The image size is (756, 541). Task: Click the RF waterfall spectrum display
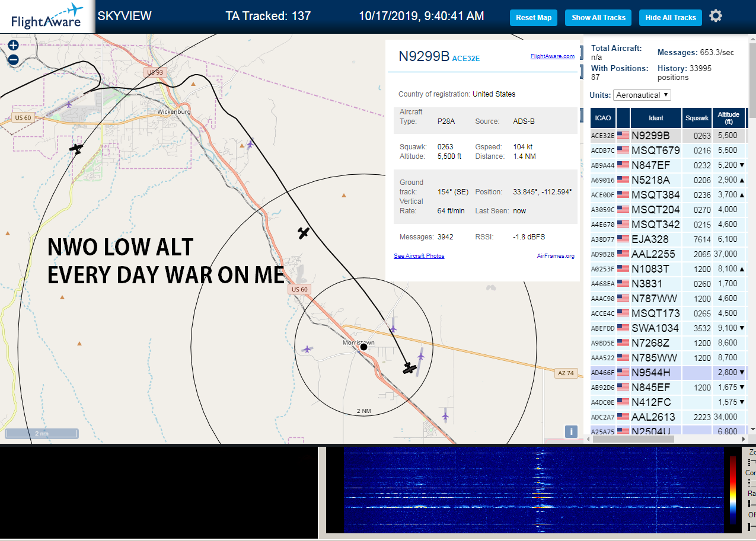(534, 490)
